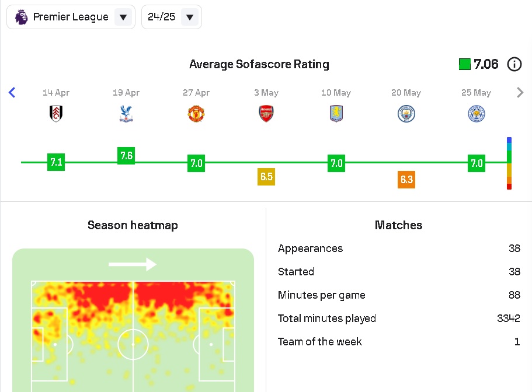Select the Manchester City badge icon
This screenshot has width=532, height=392.
(x=406, y=114)
